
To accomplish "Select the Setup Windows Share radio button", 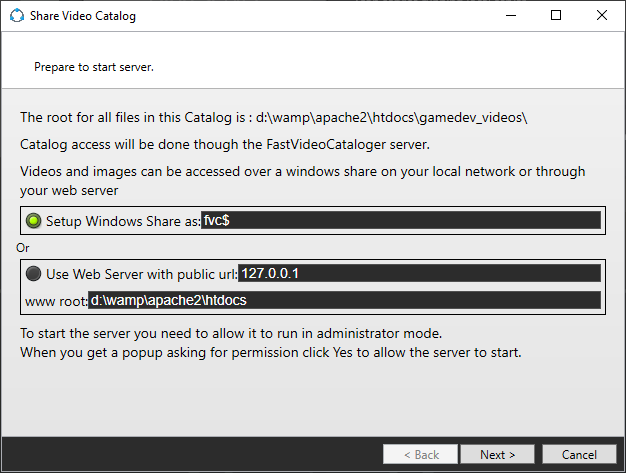I will 34,221.
